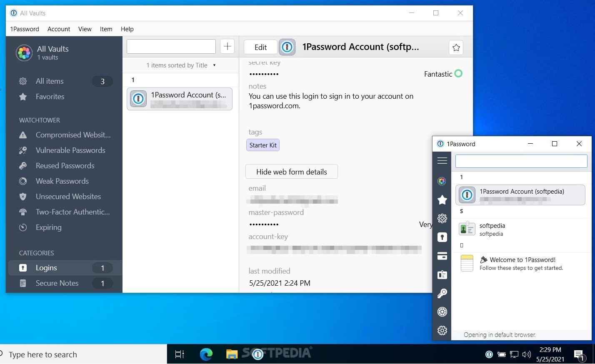Open settings gear in 1Password mini

click(x=442, y=330)
